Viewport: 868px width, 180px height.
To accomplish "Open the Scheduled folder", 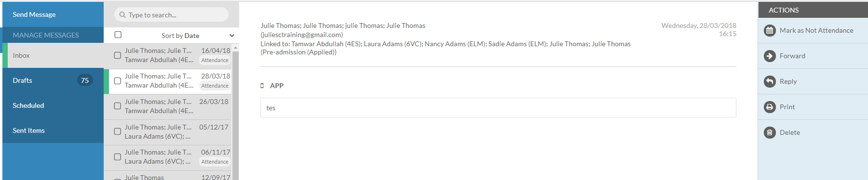I will (x=53, y=105).
